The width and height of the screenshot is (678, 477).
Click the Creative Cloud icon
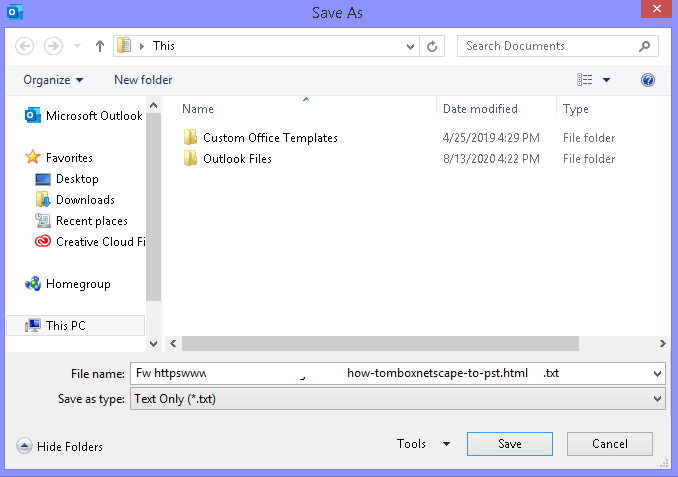click(x=43, y=241)
